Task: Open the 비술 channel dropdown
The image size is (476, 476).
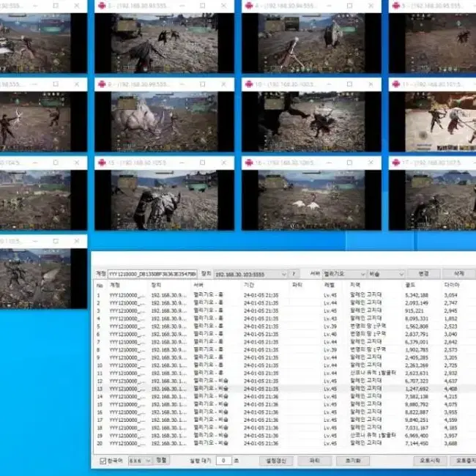Action: click(x=386, y=274)
